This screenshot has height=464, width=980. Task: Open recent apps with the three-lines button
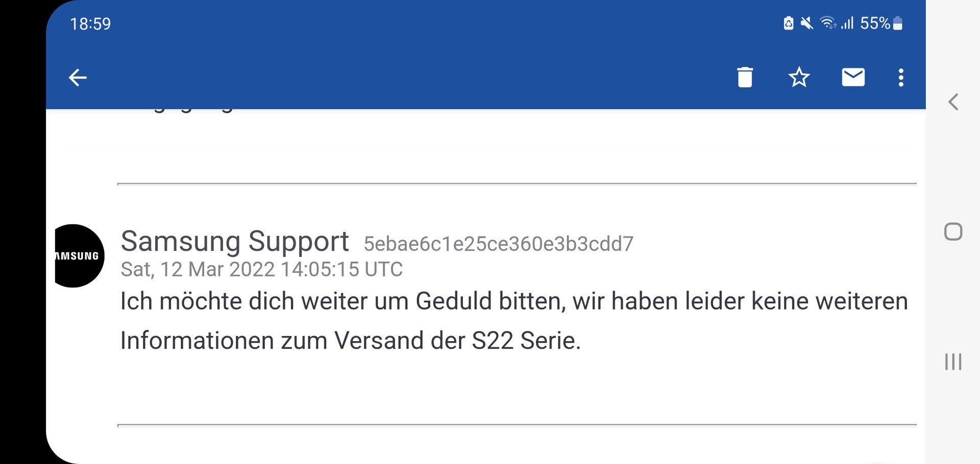coord(953,362)
